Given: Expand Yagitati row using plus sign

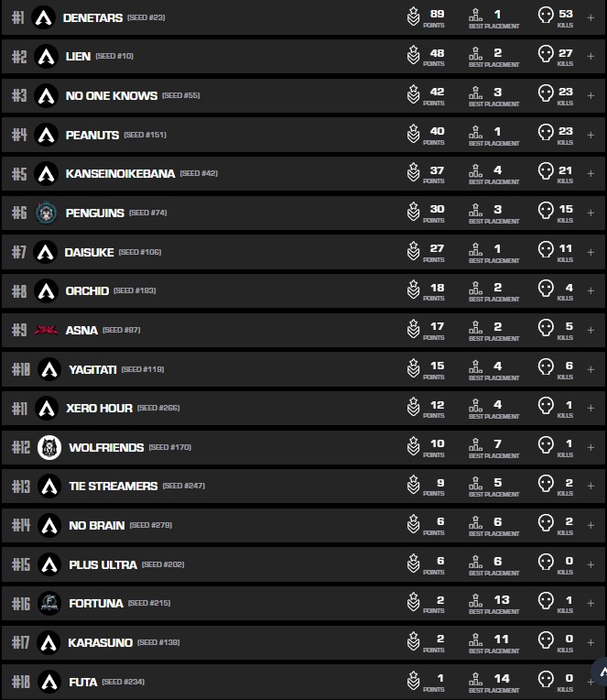Looking at the screenshot, I should [x=591, y=369].
